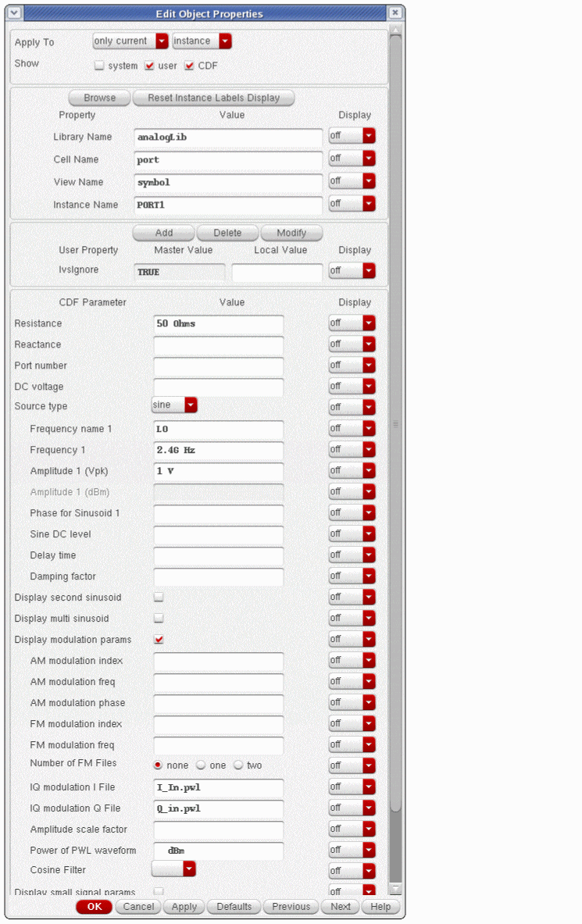The width and height of the screenshot is (582, 924).
Task: Open the Cosine Filter dropdown
Action: [x=173, y=869]
